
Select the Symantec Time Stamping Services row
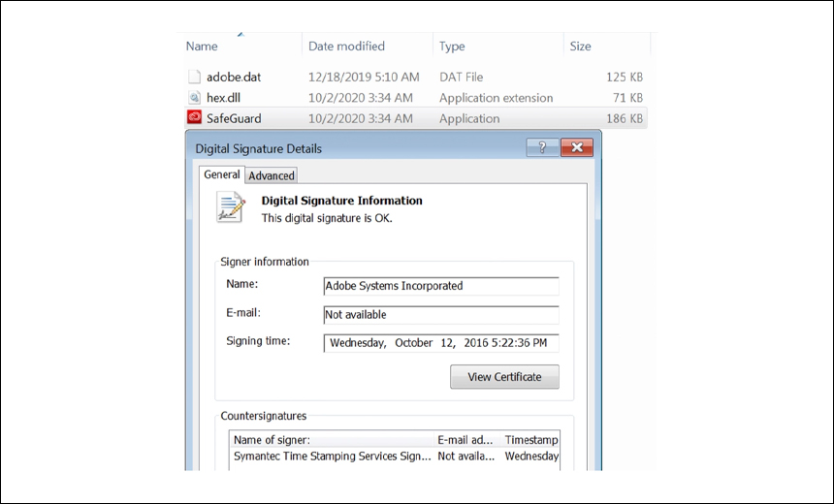click(x=395, y=457)
